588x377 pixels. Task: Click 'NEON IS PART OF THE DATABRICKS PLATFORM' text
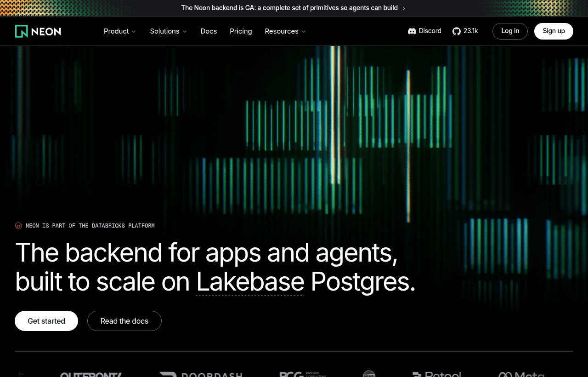click(90, 226)
